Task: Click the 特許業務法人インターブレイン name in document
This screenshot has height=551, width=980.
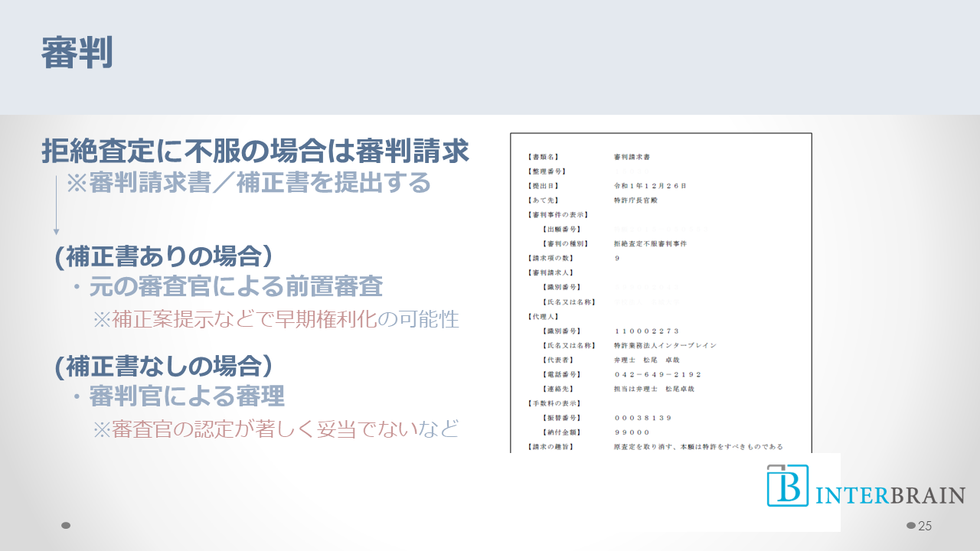Action: point(665,345)
